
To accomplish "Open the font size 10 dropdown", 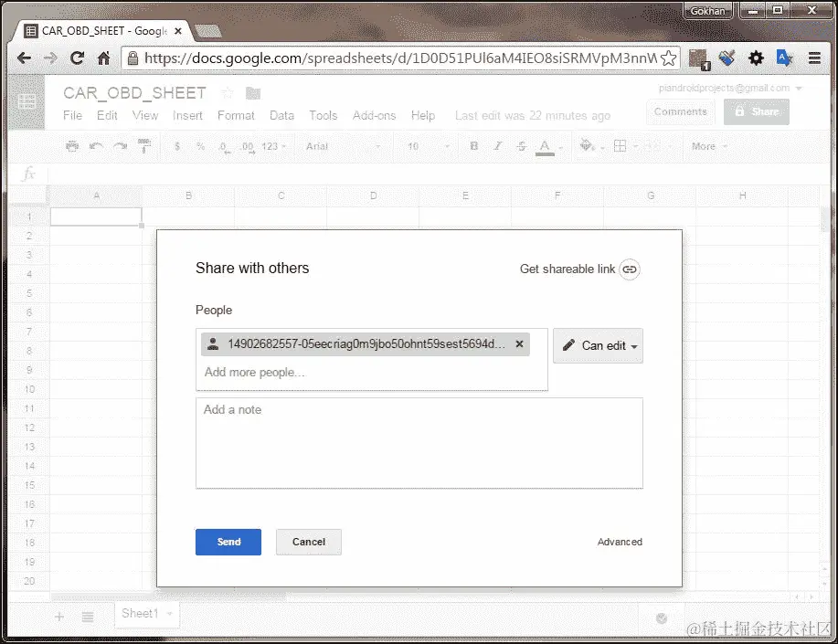I will (428, 146).
